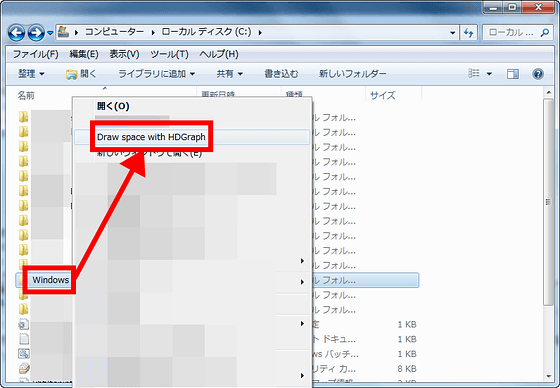Viewport: 560px width, 388px height.
Task: Open view options dropdown arrow
Action: click(489, 74)
